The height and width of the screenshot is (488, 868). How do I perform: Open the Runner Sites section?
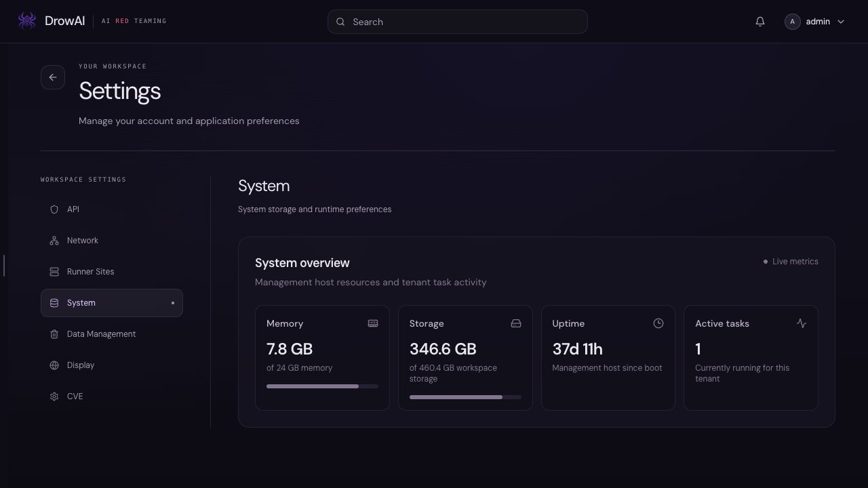[112, 272]
